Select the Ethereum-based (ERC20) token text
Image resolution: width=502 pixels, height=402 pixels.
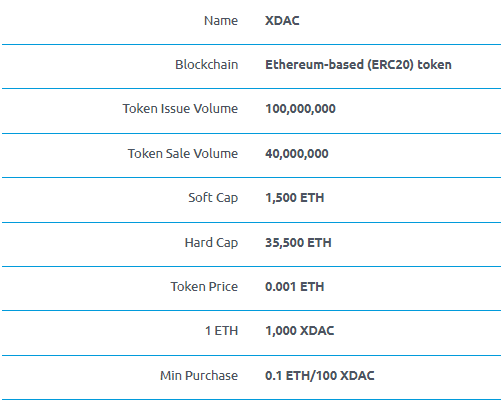(x=358, y=65)
